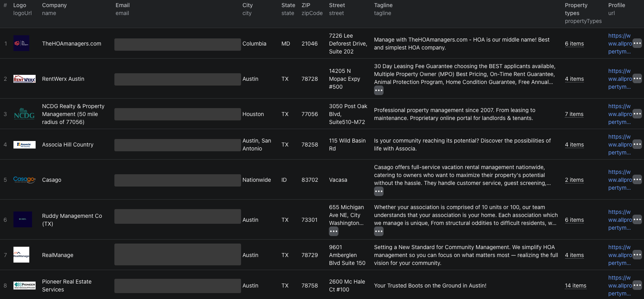Select the 'Austin, San Antonio' city cell
Image resolution: width=644 pixels, height=299 pixels.
click(x=257, y=145)
